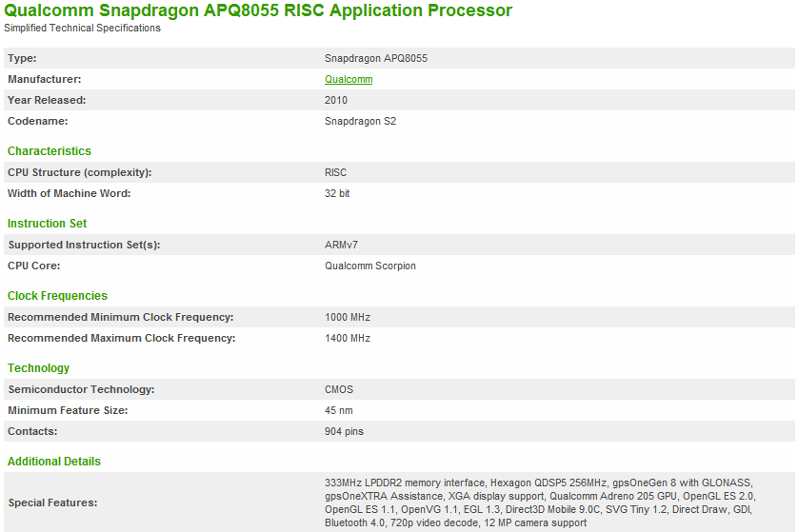Select the '1400 MHz' value
798x532 pixels.
(348, 338)
